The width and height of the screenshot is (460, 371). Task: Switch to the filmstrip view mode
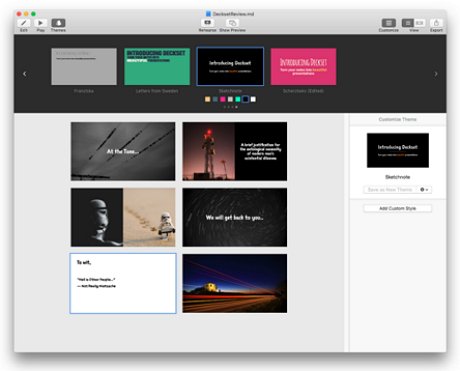(420, 23)
